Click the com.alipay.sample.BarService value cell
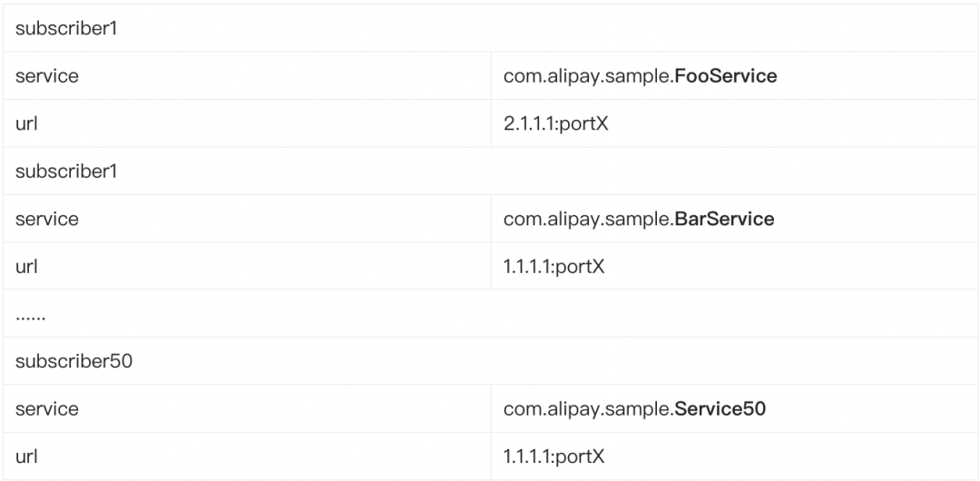980x481 pixels. (x=734, y=219)
